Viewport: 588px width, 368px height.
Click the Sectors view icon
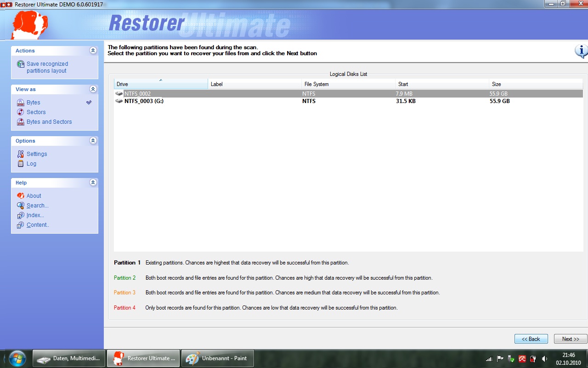[x=20, y=112]
